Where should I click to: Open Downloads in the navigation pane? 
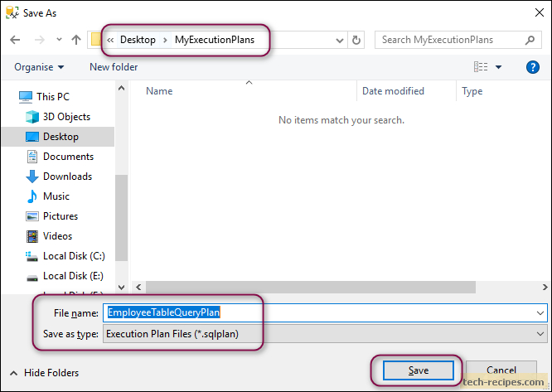pyautogui.click(x=68, y=177)
